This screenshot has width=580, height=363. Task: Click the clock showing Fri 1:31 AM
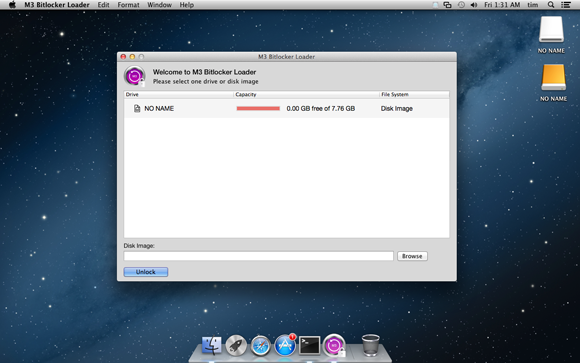(502, 5)
